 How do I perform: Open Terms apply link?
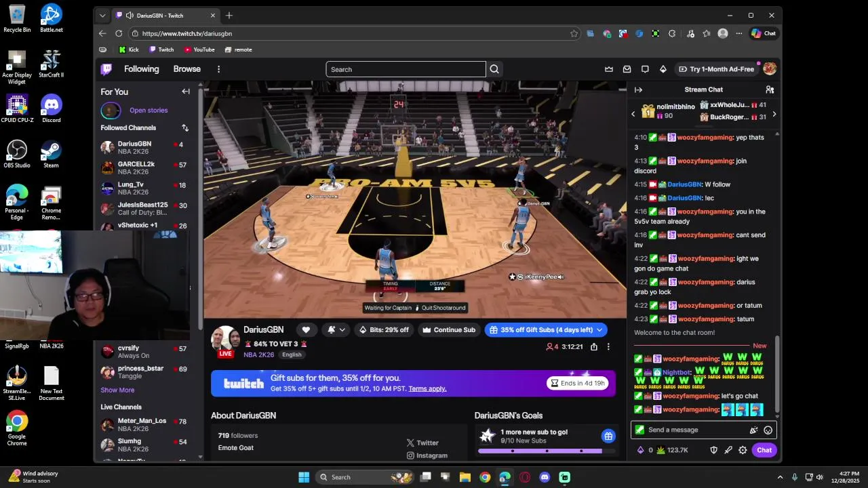427,388
